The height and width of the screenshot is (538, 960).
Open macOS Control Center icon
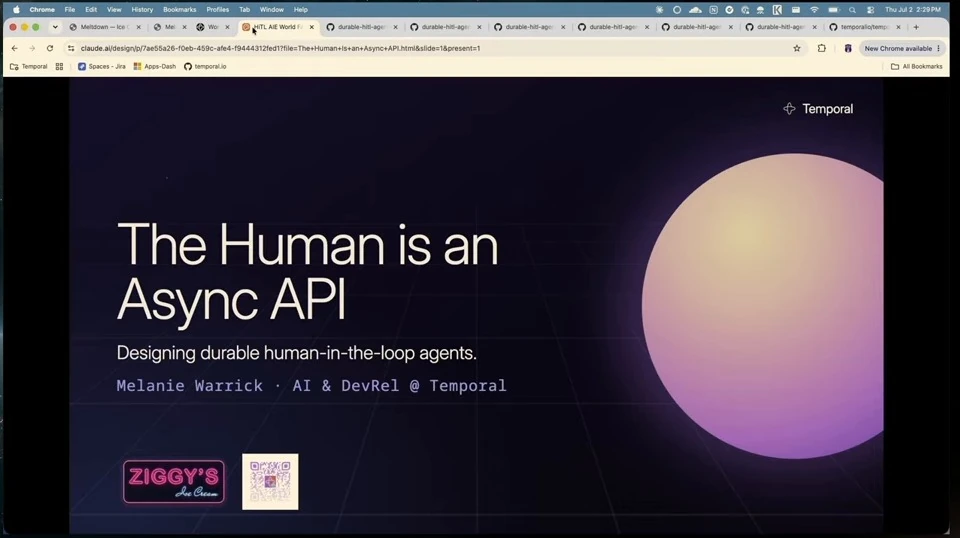tap(871, 10)
